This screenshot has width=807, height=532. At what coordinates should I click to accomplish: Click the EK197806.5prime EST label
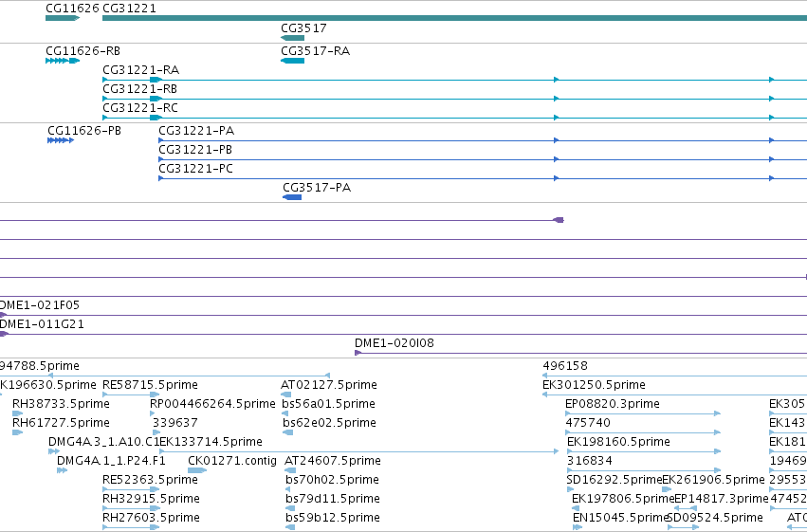[623, 499]
